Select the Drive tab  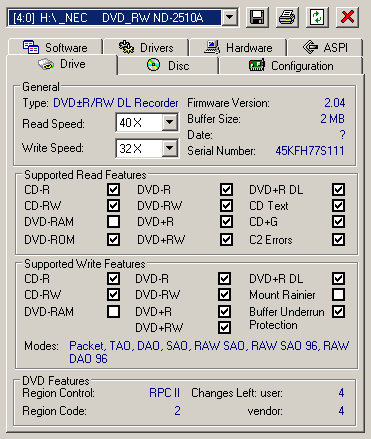[62, 64]
